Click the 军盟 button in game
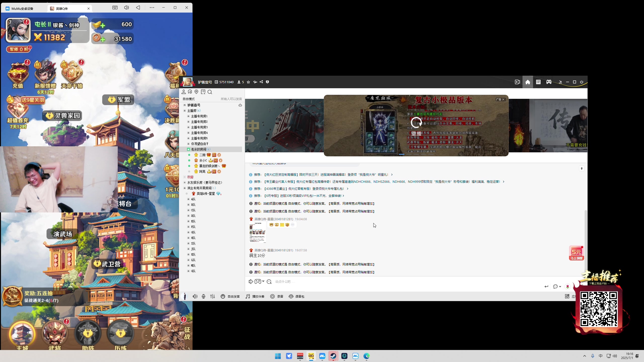The height and width of the screenshot is (362, 644). [x=118, y=100]
